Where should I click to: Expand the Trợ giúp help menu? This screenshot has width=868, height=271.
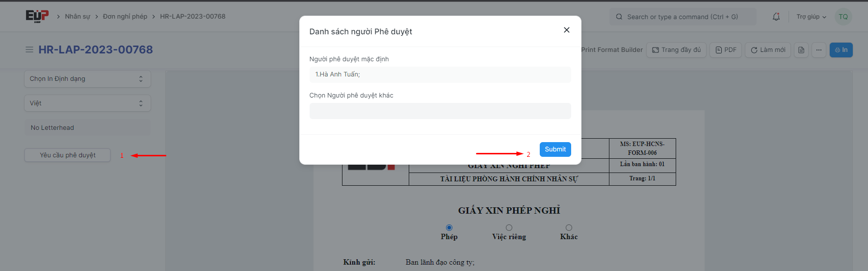811,17
